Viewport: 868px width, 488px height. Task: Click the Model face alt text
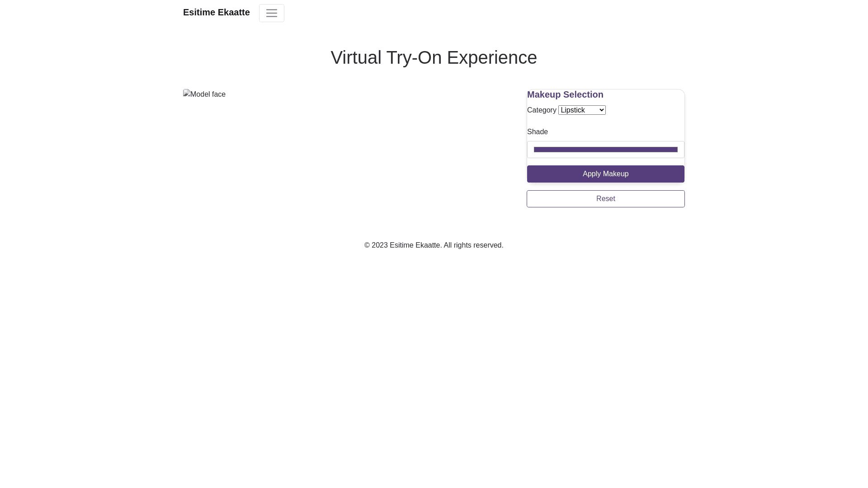tap(208, 94)
